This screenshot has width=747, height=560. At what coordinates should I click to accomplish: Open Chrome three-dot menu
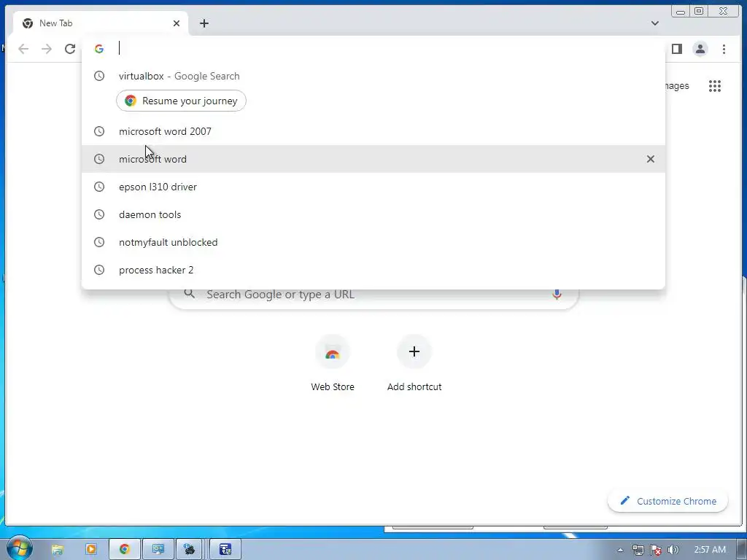pyautogui.click(x=724, y=49)
